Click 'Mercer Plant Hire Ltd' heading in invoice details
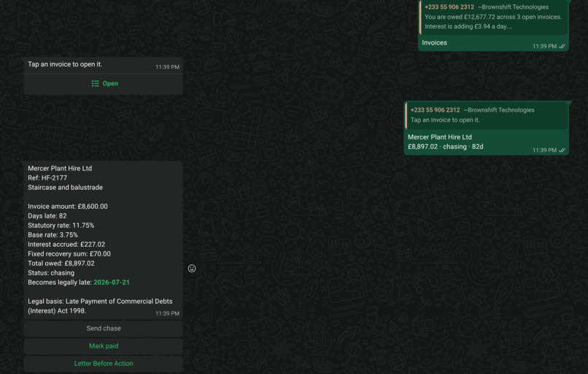The height and width of the screenshot is (374, 588). tap(60, 169)
